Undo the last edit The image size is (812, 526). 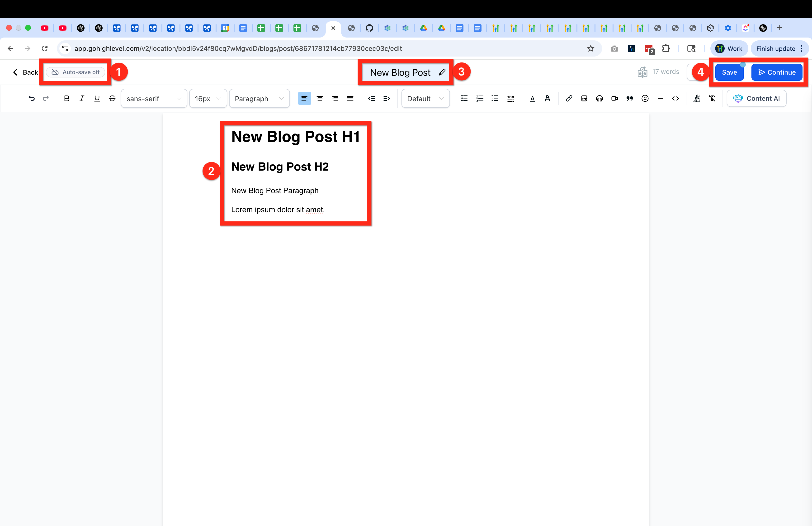31,99
